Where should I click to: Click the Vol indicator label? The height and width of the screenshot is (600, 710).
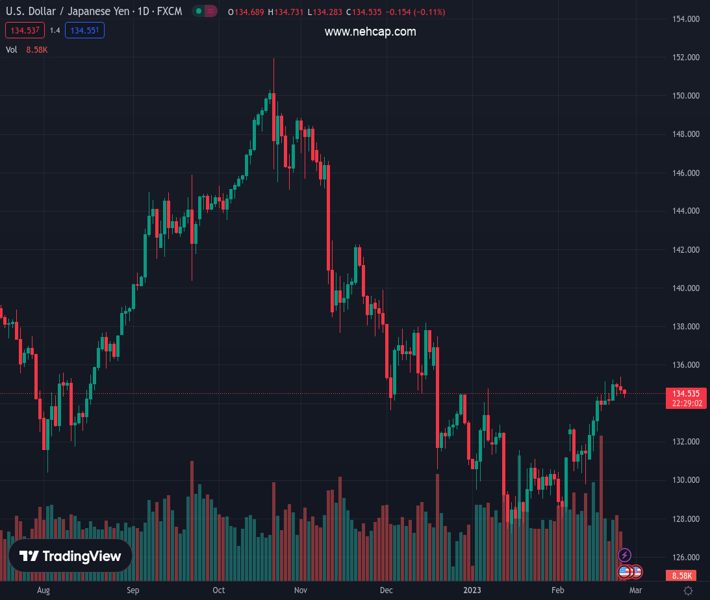tap(12, 49)
